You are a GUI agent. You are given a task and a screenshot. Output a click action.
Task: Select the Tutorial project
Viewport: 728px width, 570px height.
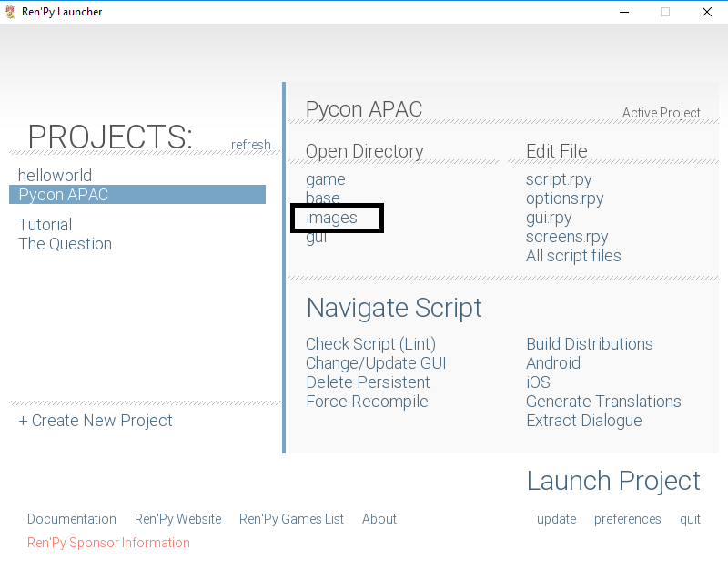click(45, 225)
